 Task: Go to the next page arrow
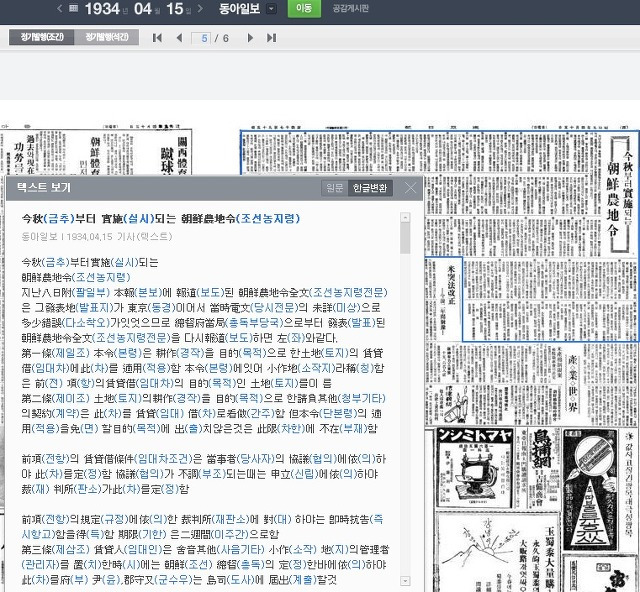pyautogui.click(x=250, y=38)
